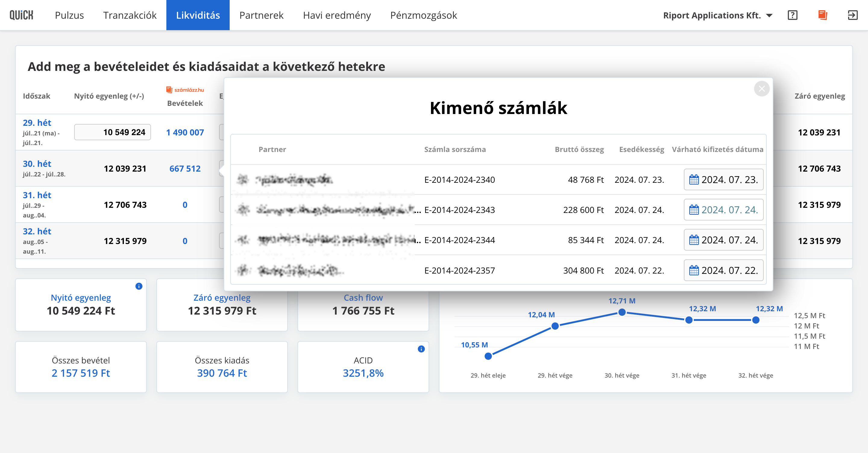Switch to the Tranzakciók tab

point(130,15)
